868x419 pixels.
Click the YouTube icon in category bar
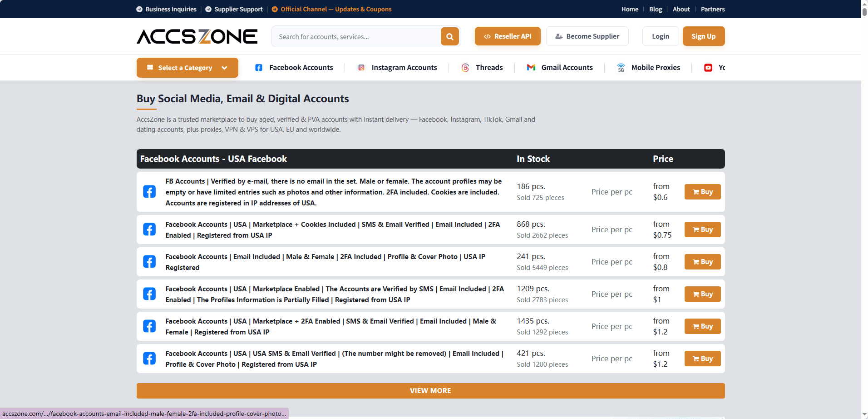pos(708,68)
